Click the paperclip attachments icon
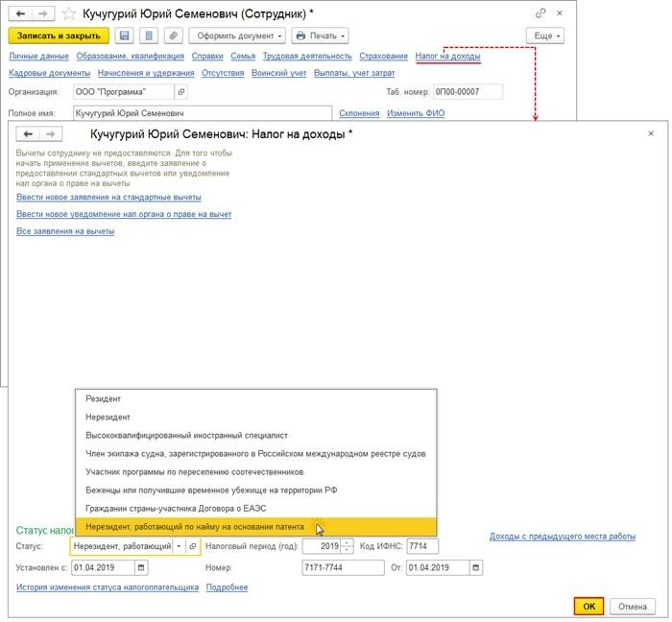Image resolution: width=672 pixels, height=622 pixels. [173, 36]
